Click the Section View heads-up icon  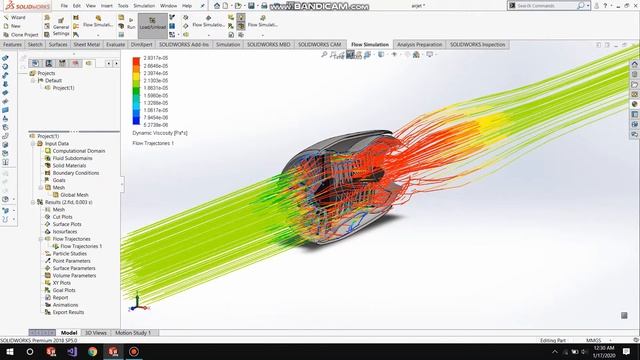pos(350,54)
